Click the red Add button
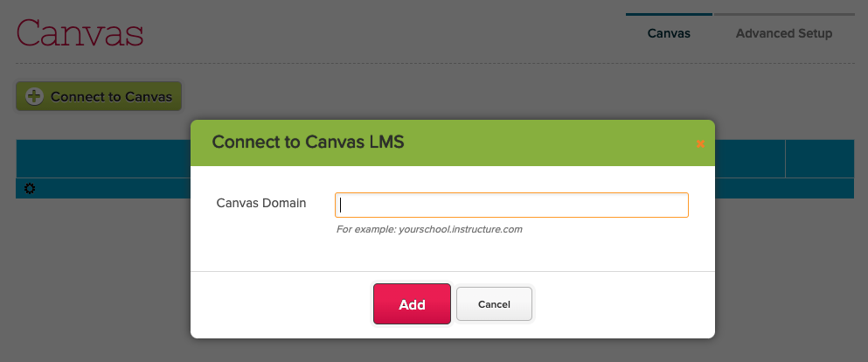This screenshot has width=868, height=362. [x=412, y=304]
